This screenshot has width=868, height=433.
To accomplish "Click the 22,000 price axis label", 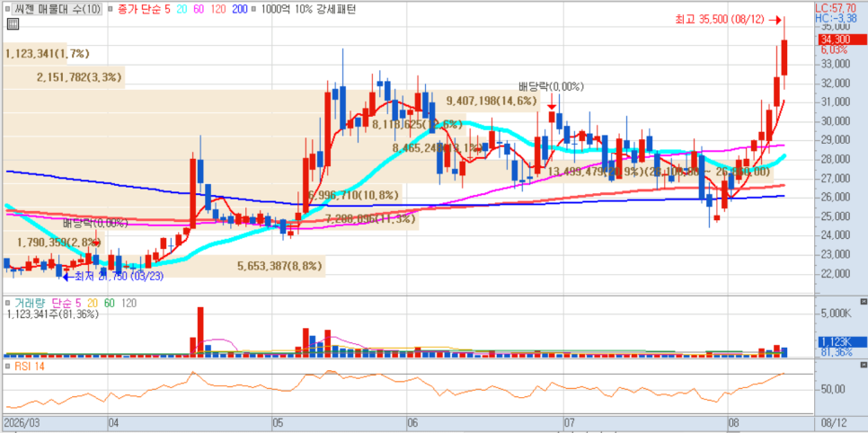I will point(836,274).
